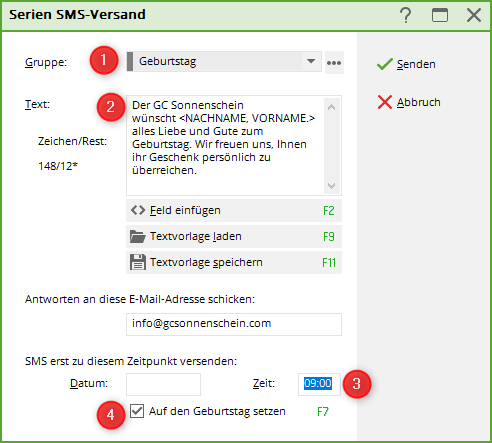Toggle the Auf den Geburtstag setzen checkbox
Image resolution: width=492 pixels, height=443 pixels.
click(137, 411)
